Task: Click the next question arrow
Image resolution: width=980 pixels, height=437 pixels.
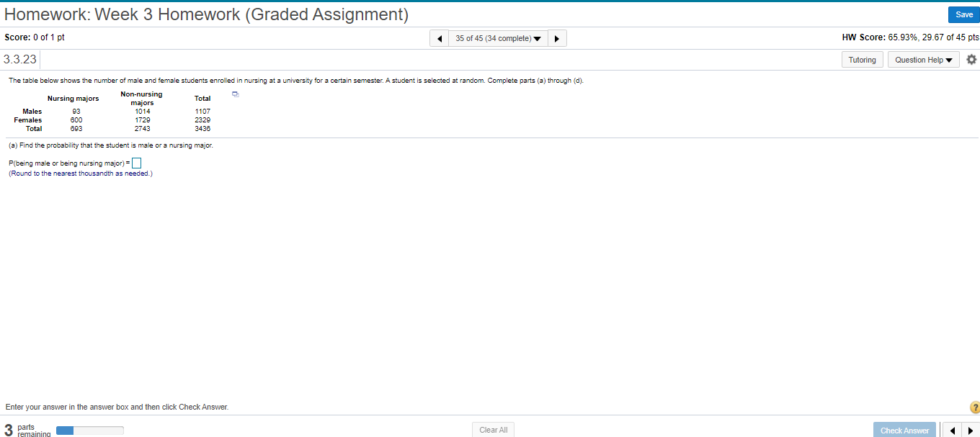Action: pos(557,37)
